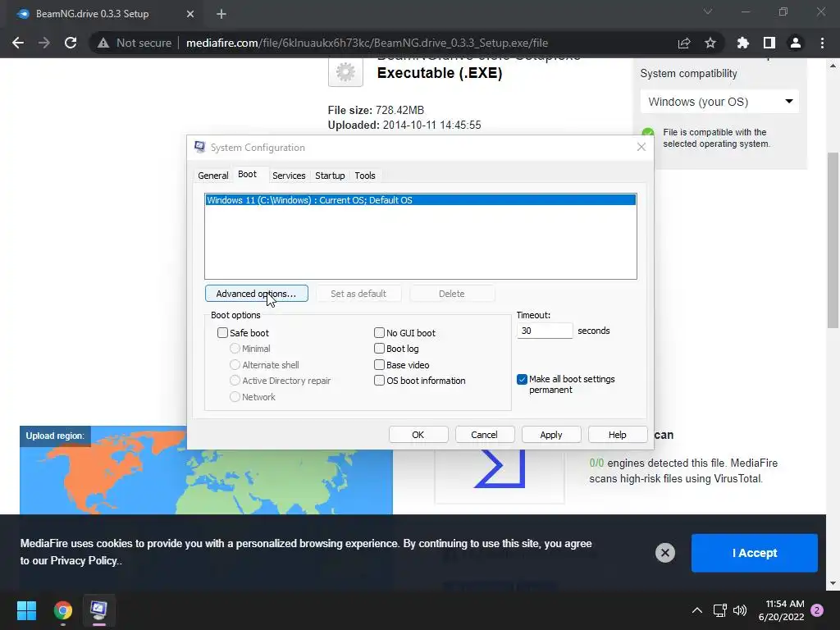Open the Chrome three-dot menu
This screenshot has width=840, height=630.
[x=822, y=43]
